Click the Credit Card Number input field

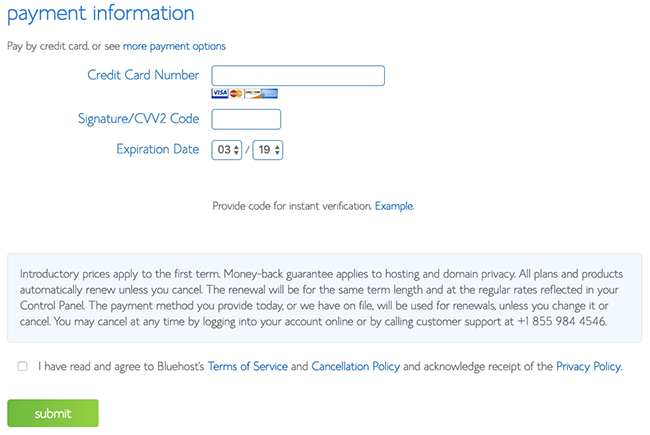coord(298,75)
